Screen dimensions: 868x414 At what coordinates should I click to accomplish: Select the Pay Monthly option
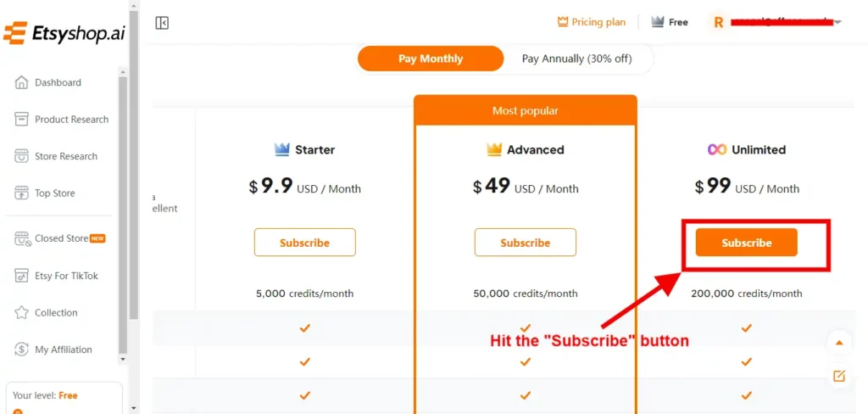(x=431, y=59)
